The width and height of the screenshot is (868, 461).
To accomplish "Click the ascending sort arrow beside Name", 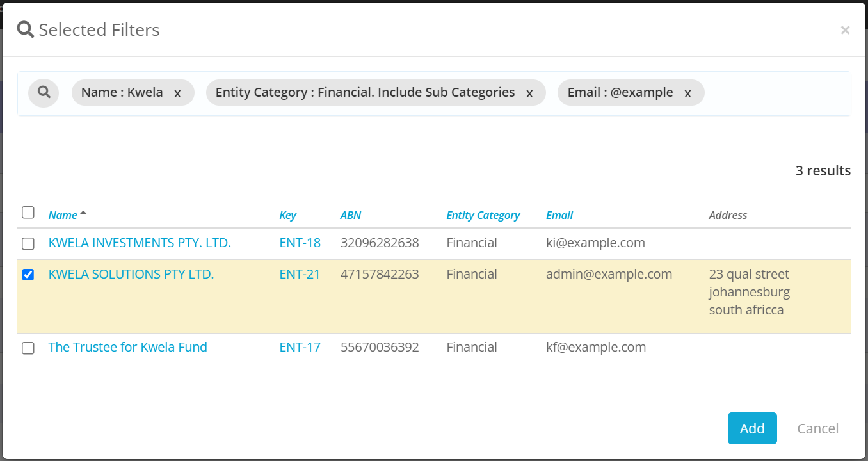I will click(x=85, y=211).
